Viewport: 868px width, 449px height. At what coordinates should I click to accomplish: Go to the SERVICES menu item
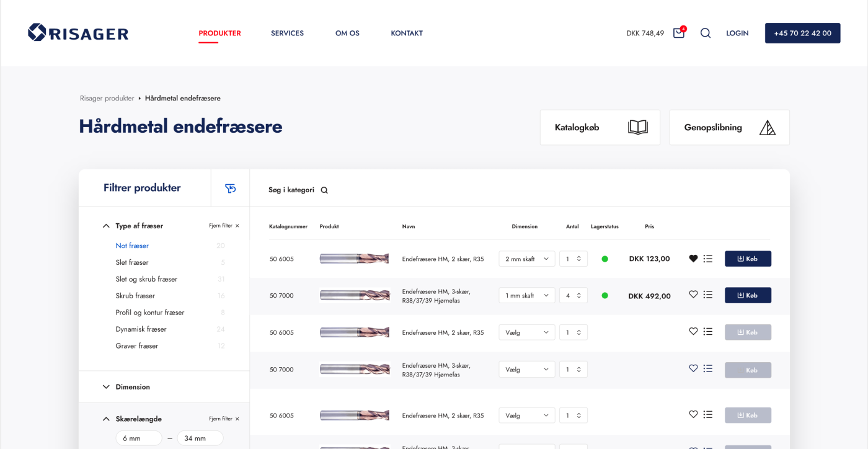click(x=287, y=33)
